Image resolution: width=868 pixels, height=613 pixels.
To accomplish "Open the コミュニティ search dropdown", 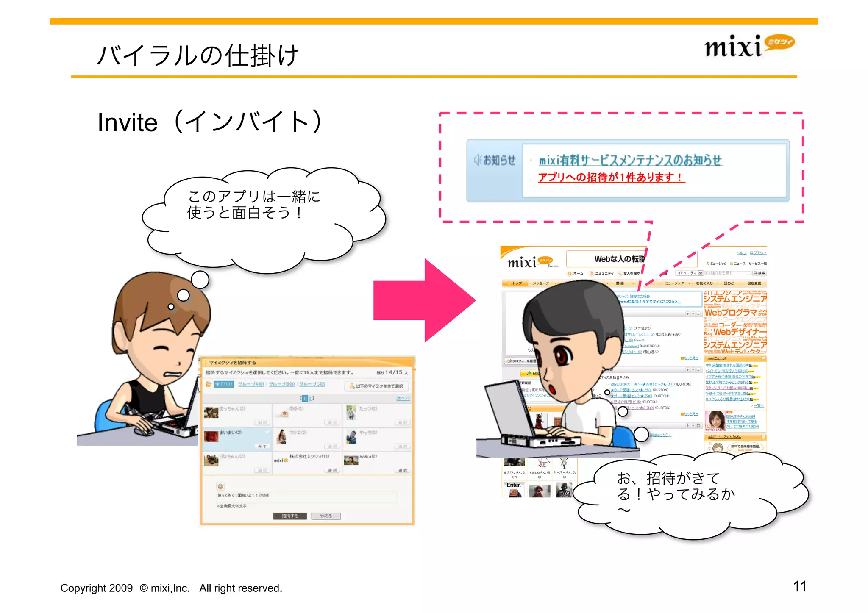I will pos(701,273).
